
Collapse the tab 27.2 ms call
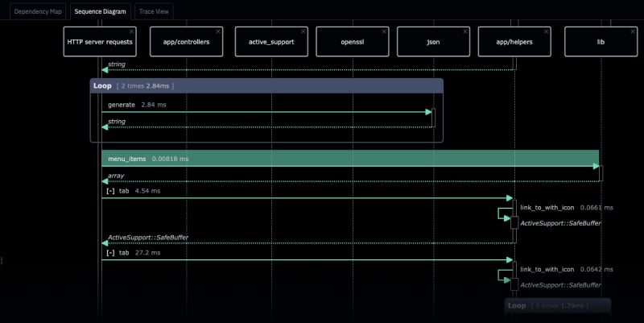point(110,253)
